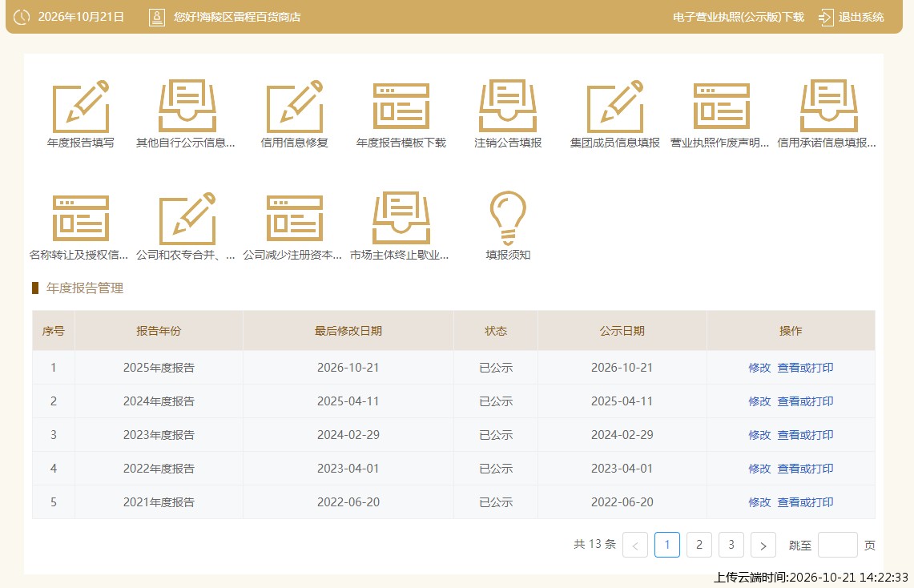Click 修改 for the 2021年度报告 row
Image resolution: width=914 pixels, height=588 pixels.
tap(759, 502)
